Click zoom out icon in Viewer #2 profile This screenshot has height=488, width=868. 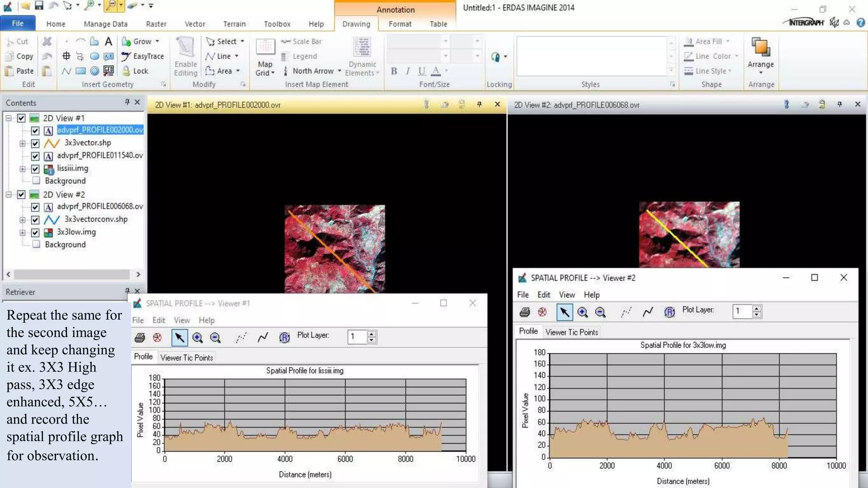click(x=600, y=312)
